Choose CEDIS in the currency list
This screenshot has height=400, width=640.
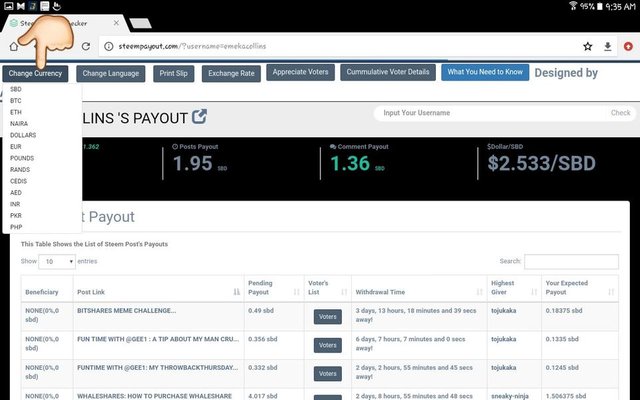[x=19, y=181]
